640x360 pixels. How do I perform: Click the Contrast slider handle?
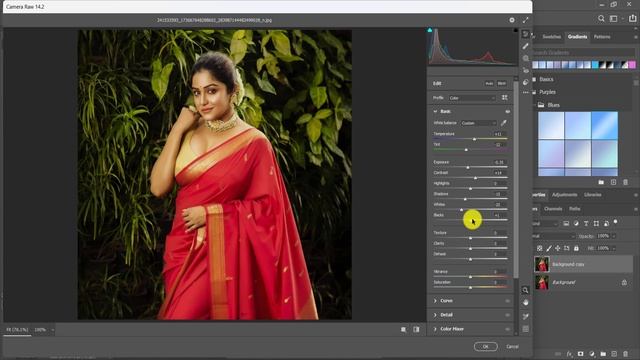pos(476,178)
